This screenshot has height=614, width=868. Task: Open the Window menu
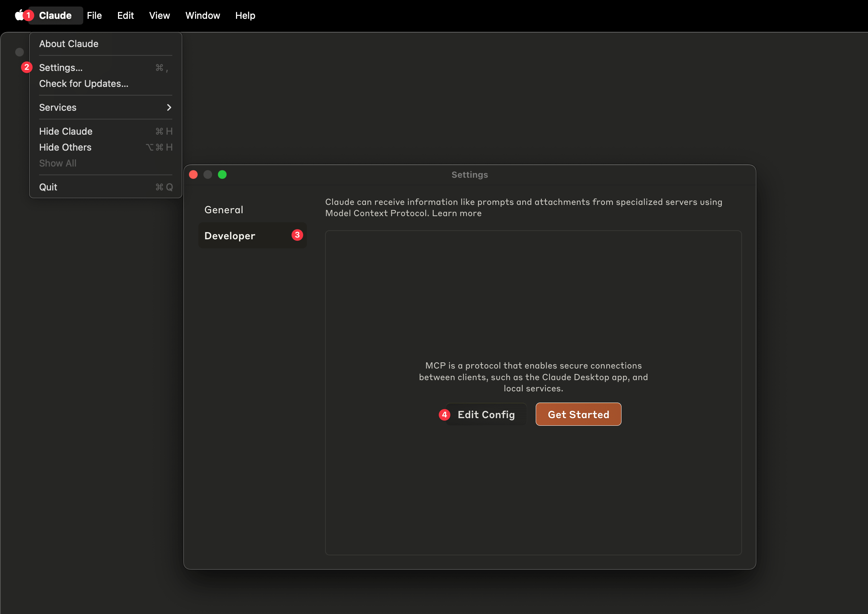click(x=203, y=16)
